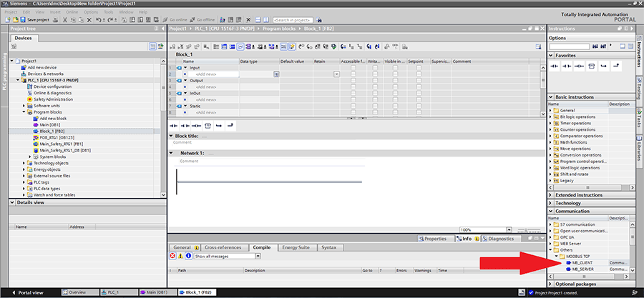This screenshot has width=644, height=298.
Task: Expand Timer operations in Basic instructions
Action: point(551,123)
